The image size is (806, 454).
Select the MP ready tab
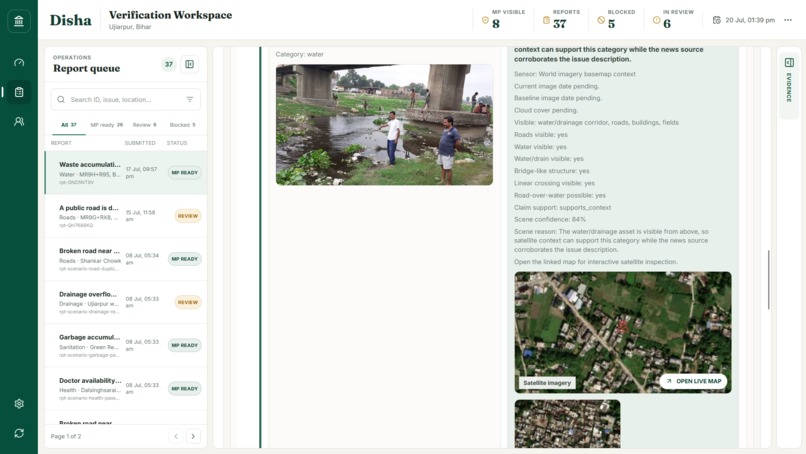[106, 125]
